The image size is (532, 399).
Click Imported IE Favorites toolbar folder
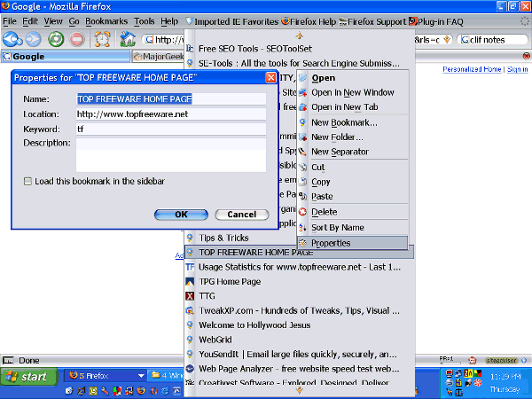(232, 21)
